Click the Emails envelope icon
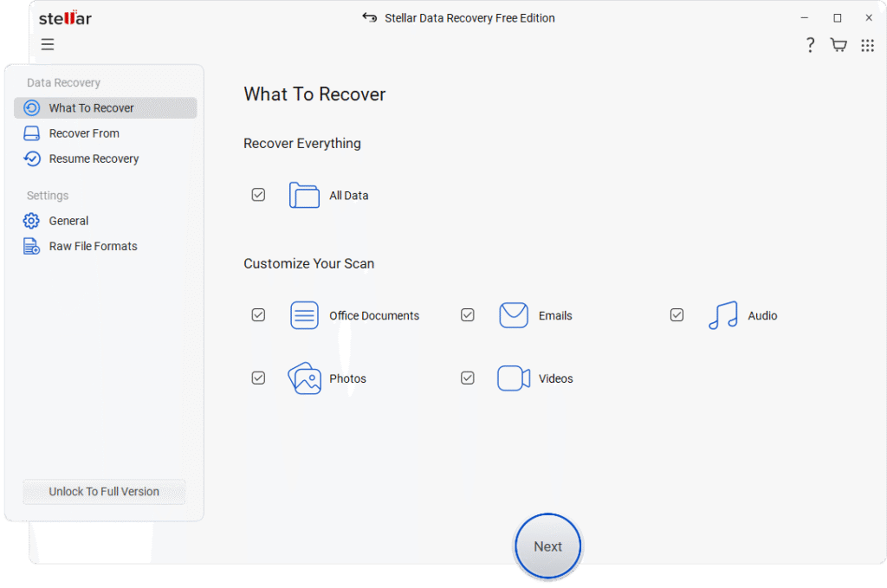 coord(514,316)
